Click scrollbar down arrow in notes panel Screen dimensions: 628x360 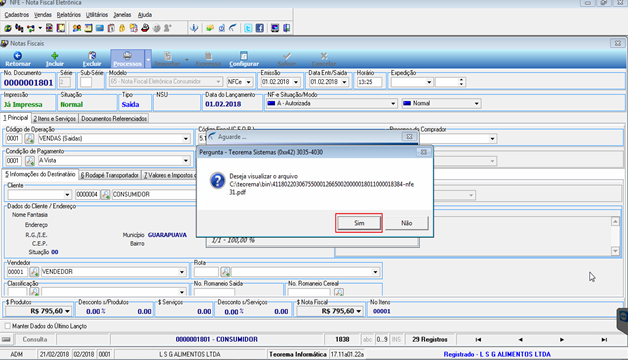[616, 251]
